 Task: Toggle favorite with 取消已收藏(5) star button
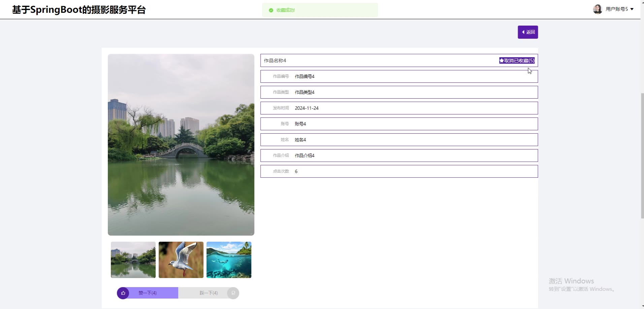click(x=517, y=61)
